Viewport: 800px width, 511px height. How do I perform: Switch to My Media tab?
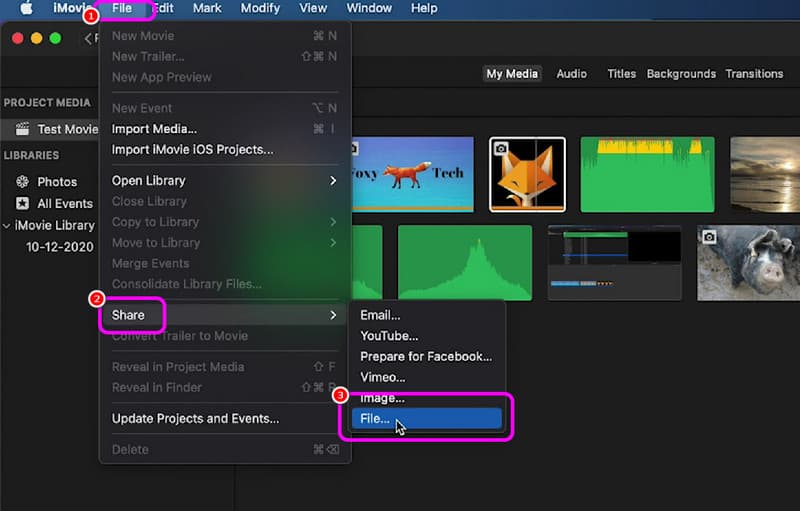point(512,74)
